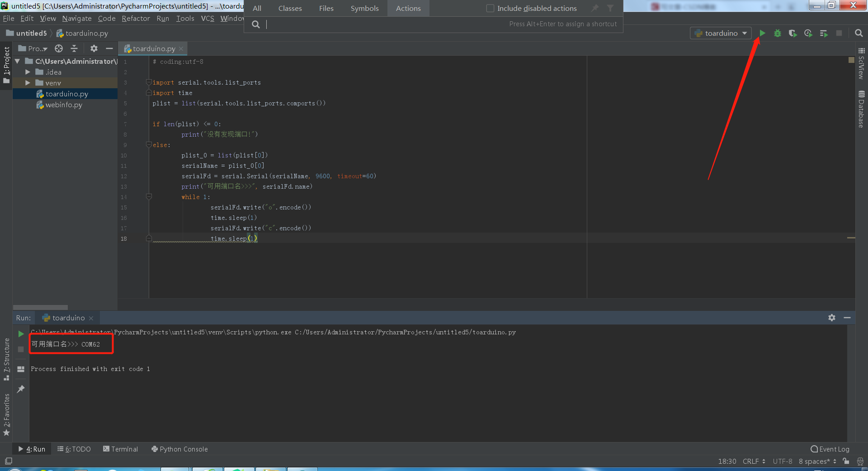Collapse the C:\Users\Administrator root folder
868x471 pixels.
pos(17,61)
